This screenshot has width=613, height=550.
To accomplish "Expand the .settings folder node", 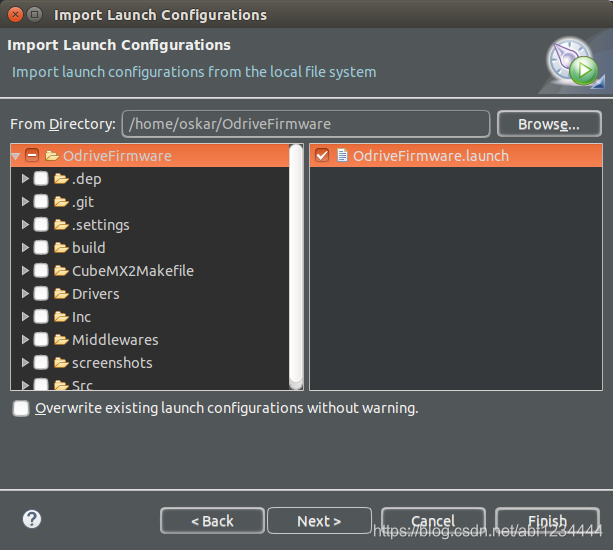I will pos(25,224).
